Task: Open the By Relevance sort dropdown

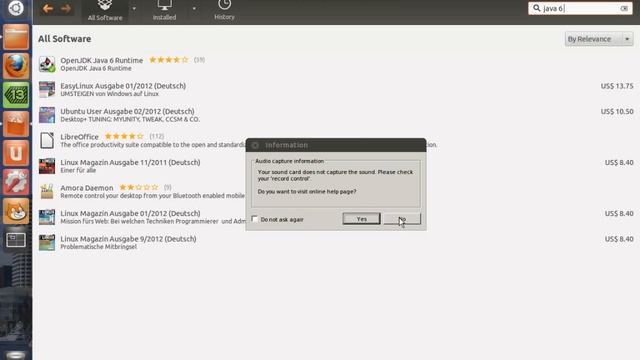Action: pos(599,39)
